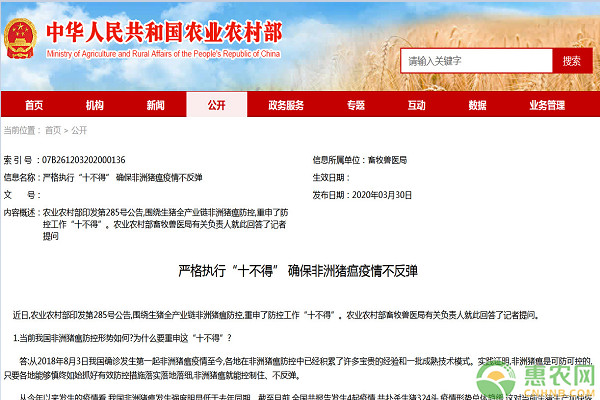Click the 生效日期 label
600x400 pixels.
331,178
